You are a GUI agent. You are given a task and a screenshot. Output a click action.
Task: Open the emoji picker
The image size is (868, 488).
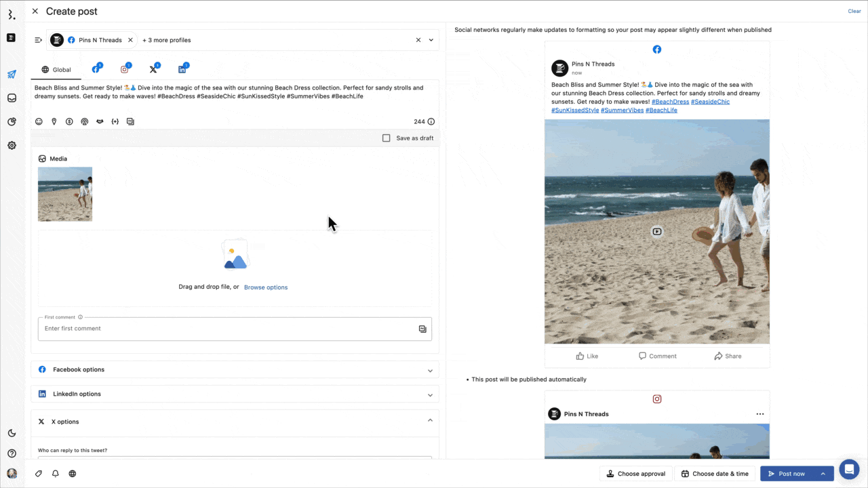point(39,122)
